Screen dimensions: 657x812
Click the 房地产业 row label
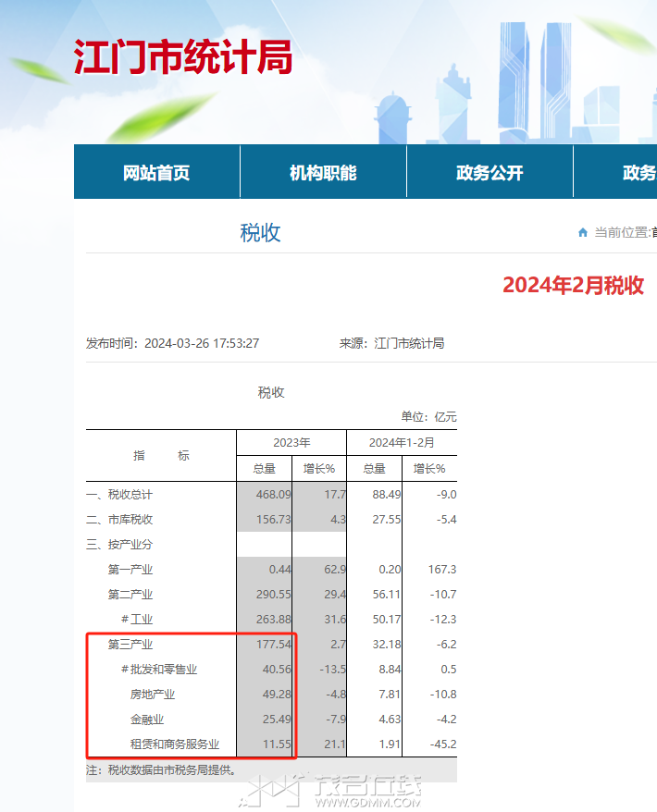coord(153,694)
